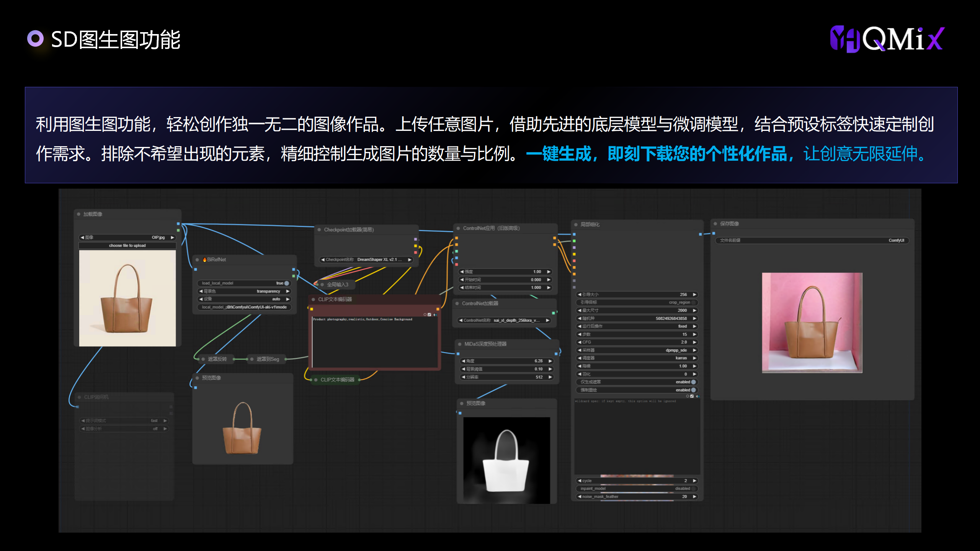Click the pink bag output thumbnail in 保存图像

click(x=812, y=323)
